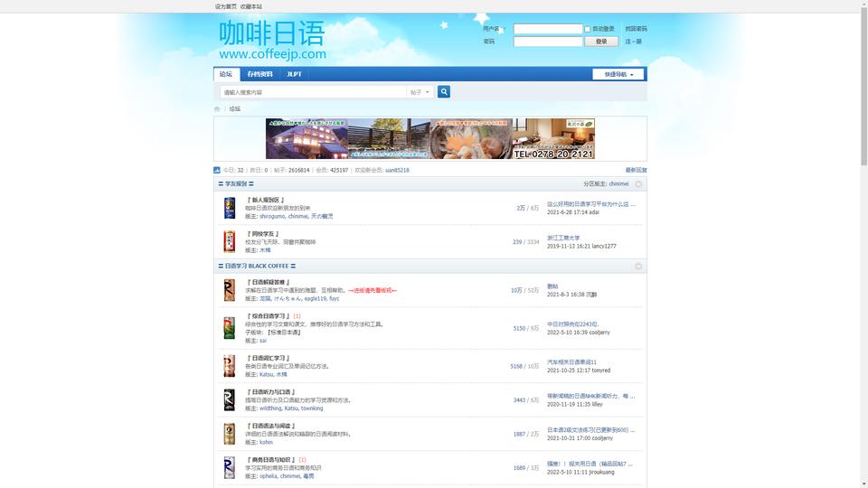The image size is (868, 488).
Task: Open the 快捷导航 quick navigation dropdown
Action: click(x=618, y=74)
